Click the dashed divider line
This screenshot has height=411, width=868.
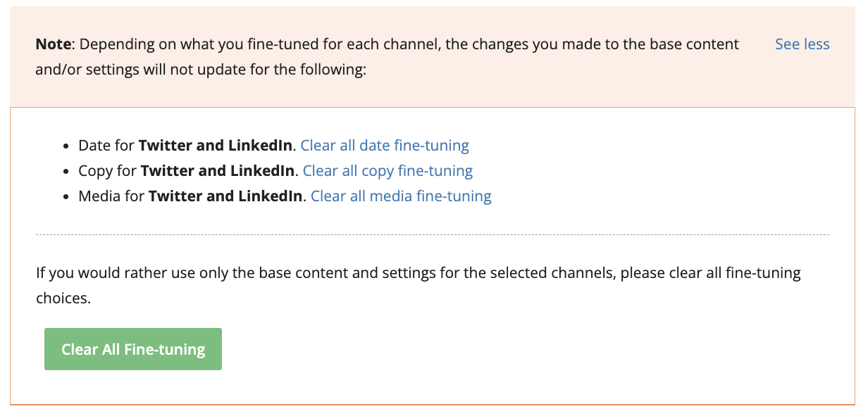click(x=433, y=234)
